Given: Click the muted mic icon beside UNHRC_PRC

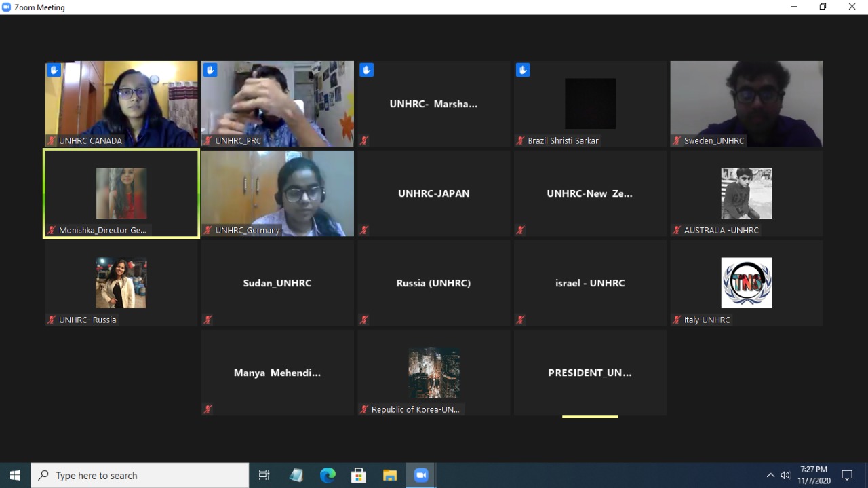Looking at the screenshot, I should (x=208, y=140).
